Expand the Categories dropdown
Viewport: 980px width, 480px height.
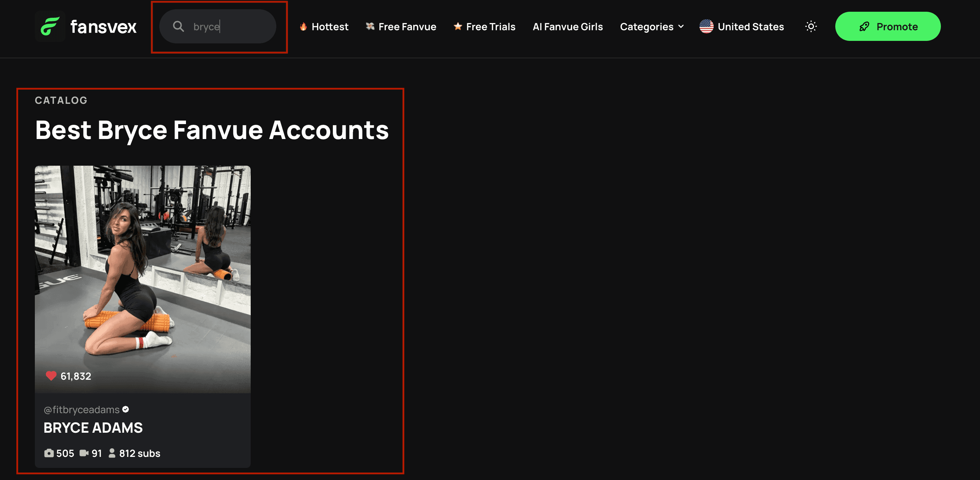pos(652,27)
